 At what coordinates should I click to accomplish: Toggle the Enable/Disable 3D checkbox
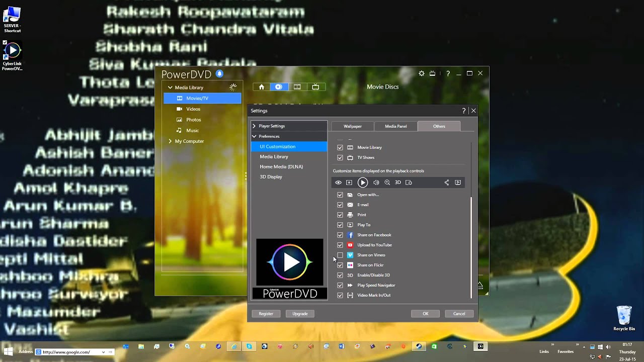click(x=340, y=275)
